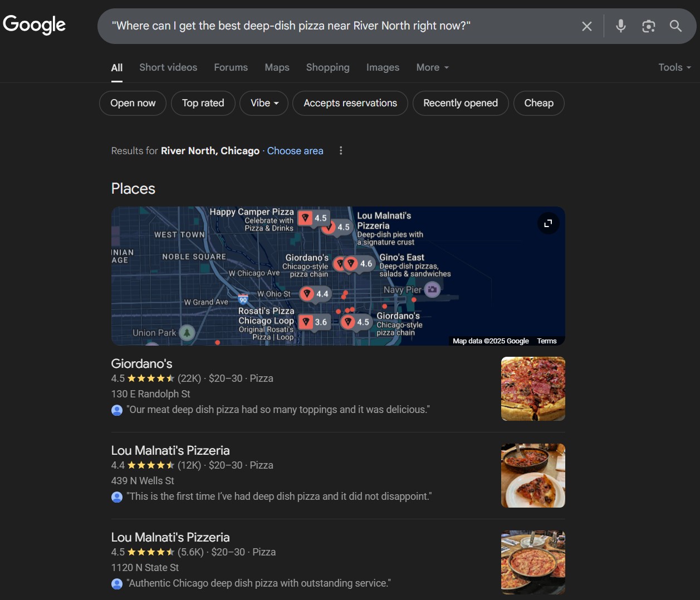Expand the More search tabs dropdown

432,67
